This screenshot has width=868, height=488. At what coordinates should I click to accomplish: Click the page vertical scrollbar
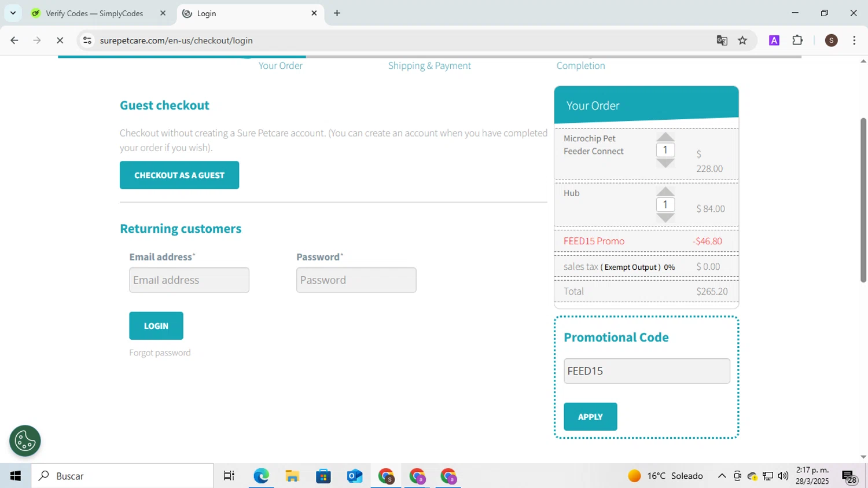tap(863, 200)
